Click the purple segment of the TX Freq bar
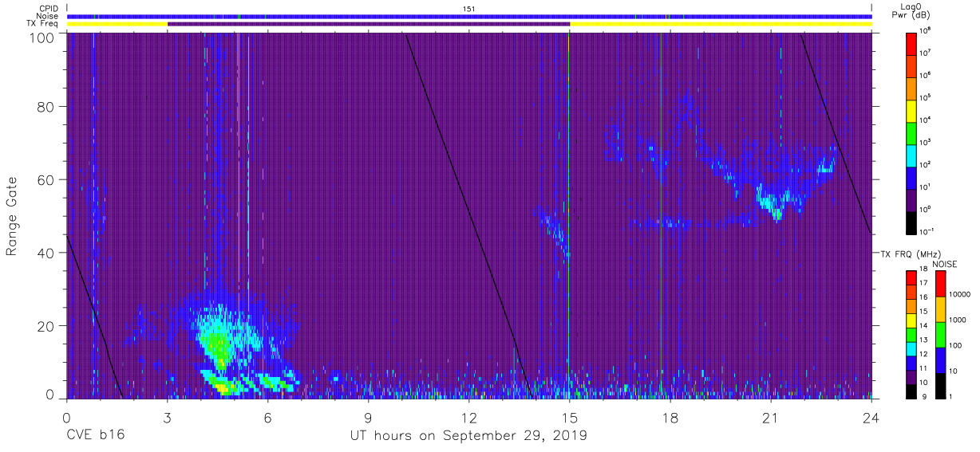 coord(369,24)
